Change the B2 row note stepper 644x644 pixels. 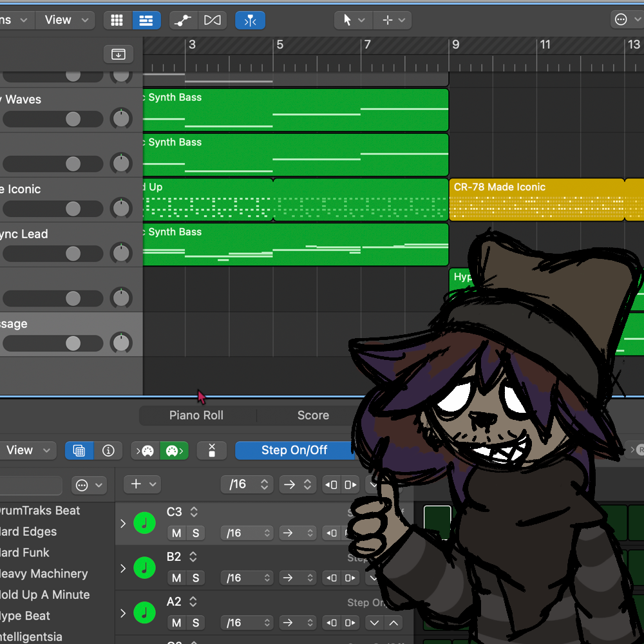193,556
